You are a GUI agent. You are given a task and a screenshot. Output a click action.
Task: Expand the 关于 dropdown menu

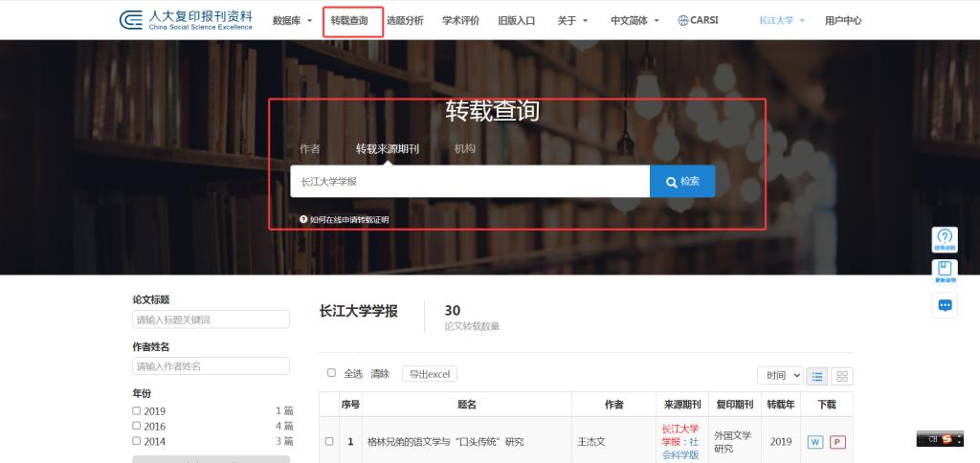coord(572,21)
